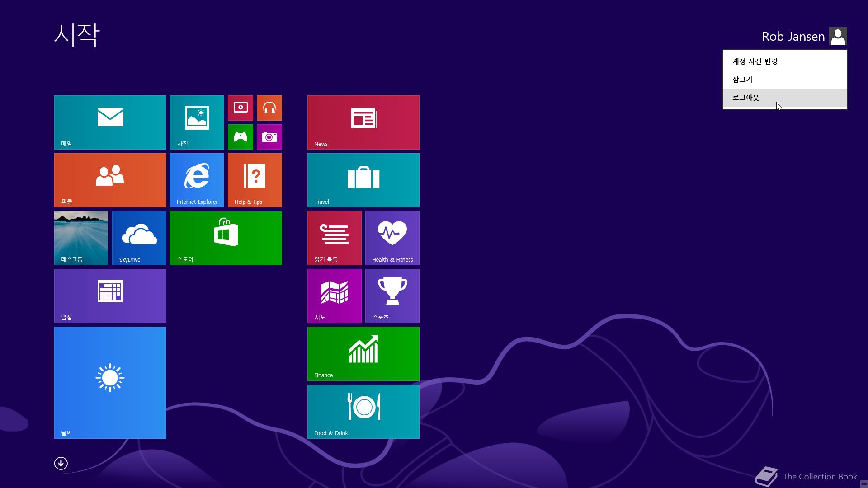The height and width of the screenshot is (488, 868).
Task: Open the Help & Tips tile
Action: [x=255, y=180]
